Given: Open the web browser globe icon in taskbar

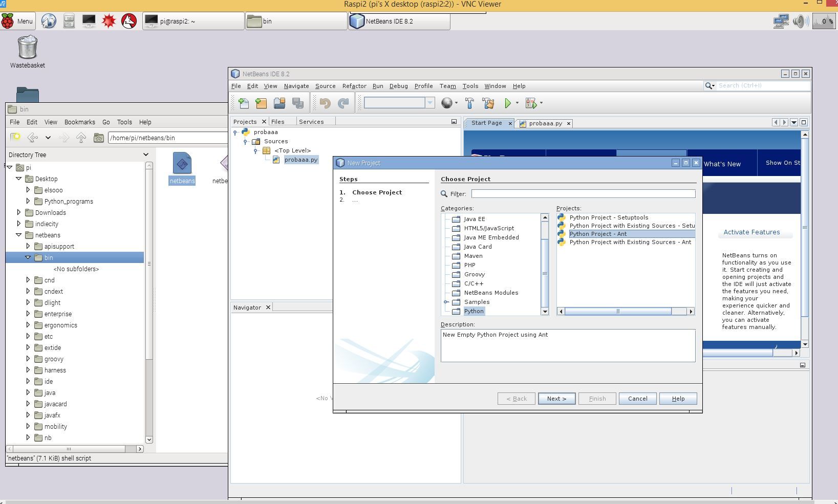Looking at the screenshot, I should [x=49, y=21].
